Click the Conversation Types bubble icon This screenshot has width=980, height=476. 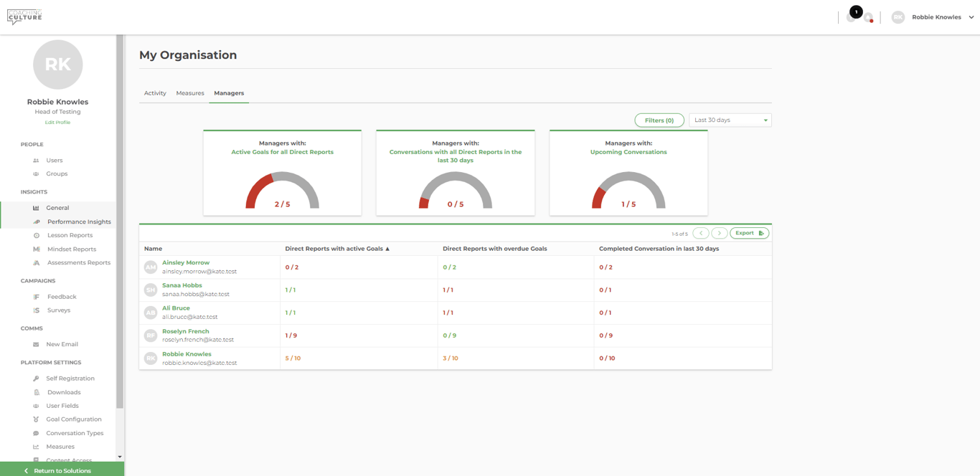(x=36, y=434)
